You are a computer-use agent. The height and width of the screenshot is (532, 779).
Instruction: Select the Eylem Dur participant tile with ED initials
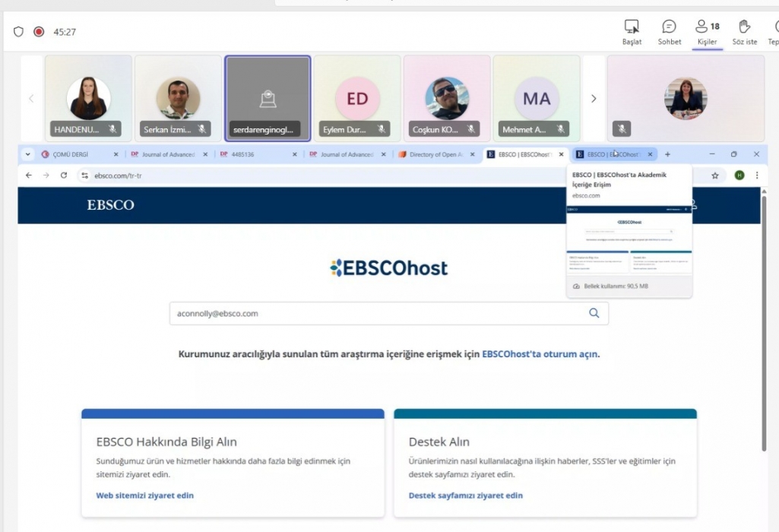click(x=357, y=98)
